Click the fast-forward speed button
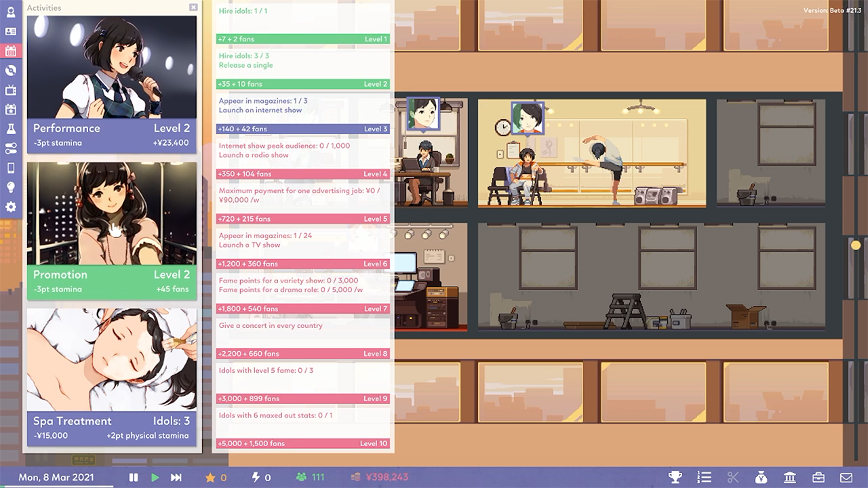The image size is (868, 488). pos(176,477)
